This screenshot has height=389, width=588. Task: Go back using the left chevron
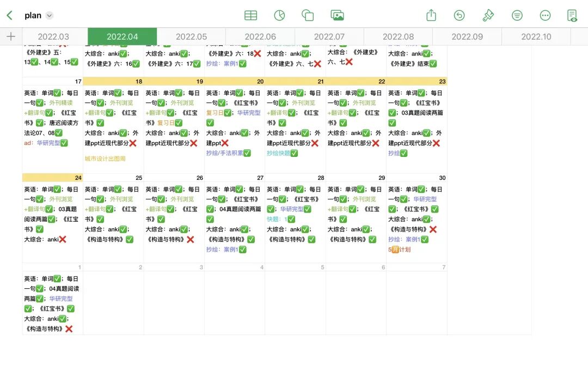(9, 15)
